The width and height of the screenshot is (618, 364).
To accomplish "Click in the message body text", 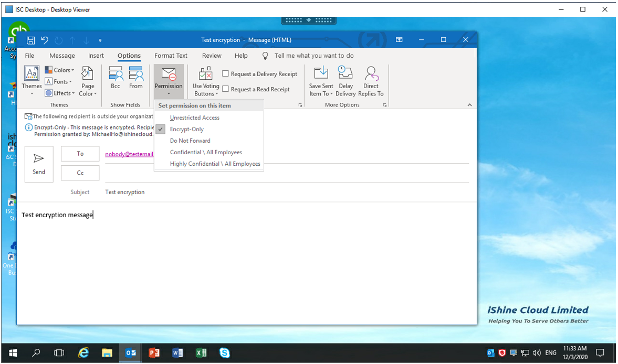I will pos(57,215).
